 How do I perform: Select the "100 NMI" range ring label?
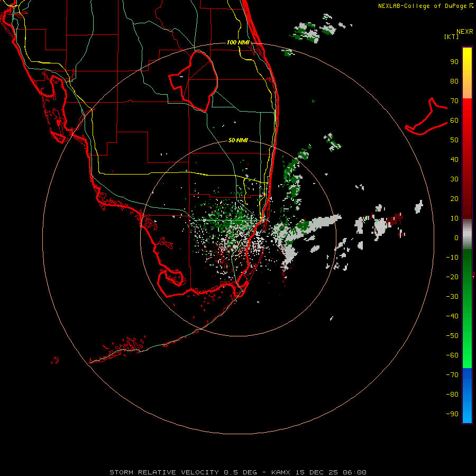click(238, 42)
